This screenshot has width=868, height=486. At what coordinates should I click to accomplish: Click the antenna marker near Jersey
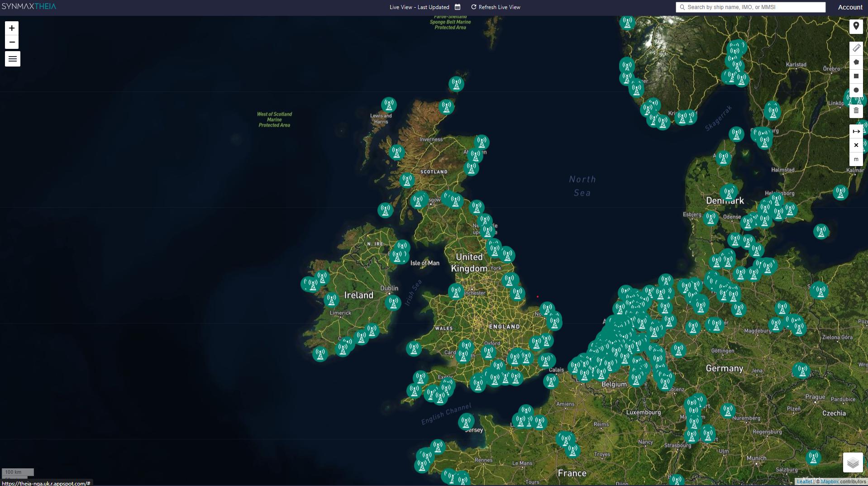point(466,422)
